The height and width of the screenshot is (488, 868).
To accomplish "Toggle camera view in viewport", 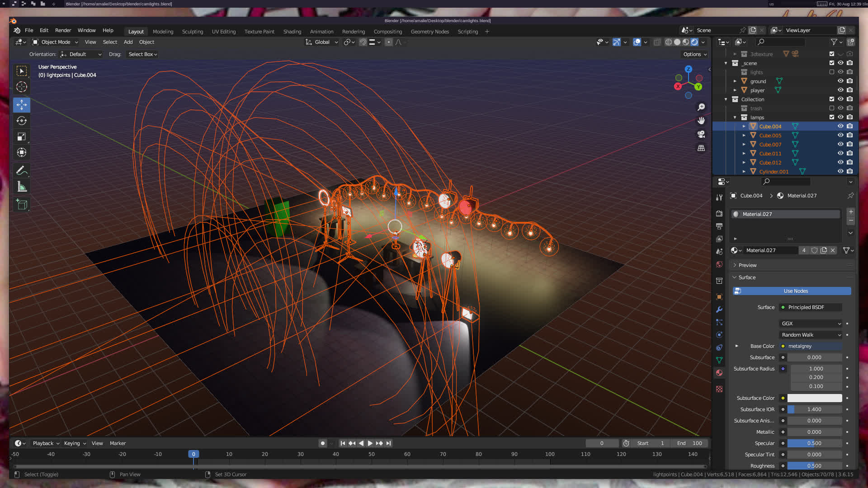I will pos(701,134).
